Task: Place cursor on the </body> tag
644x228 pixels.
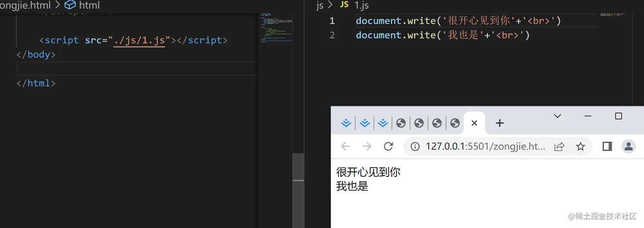Action: (x=36, y=55)
